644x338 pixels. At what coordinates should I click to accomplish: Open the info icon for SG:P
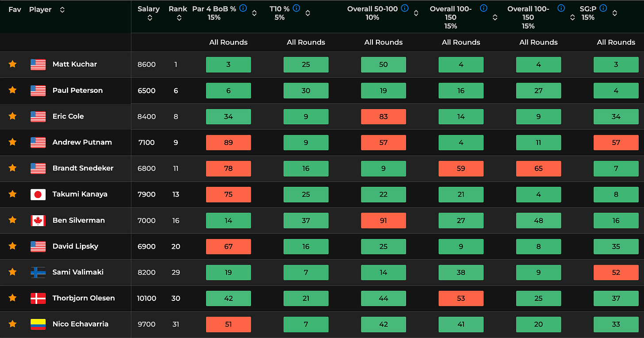[603, 8]
